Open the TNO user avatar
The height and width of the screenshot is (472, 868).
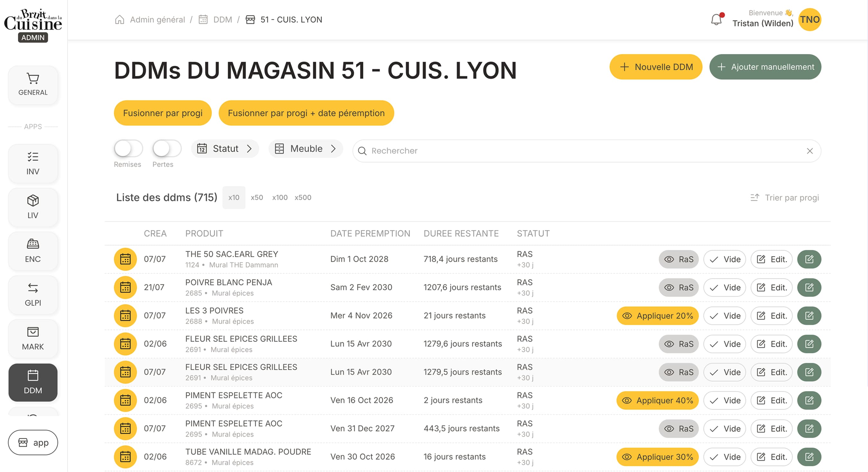click(x=810, y=20)
